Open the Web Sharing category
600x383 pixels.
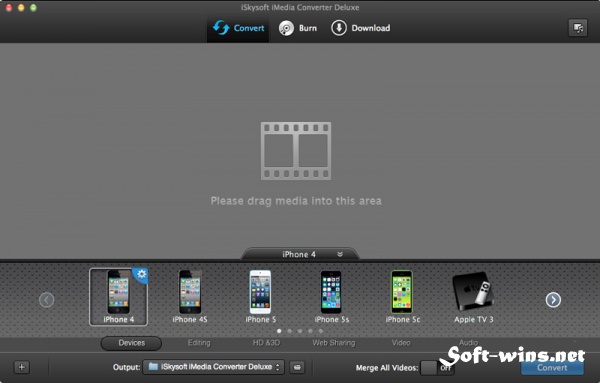point(334,343)
